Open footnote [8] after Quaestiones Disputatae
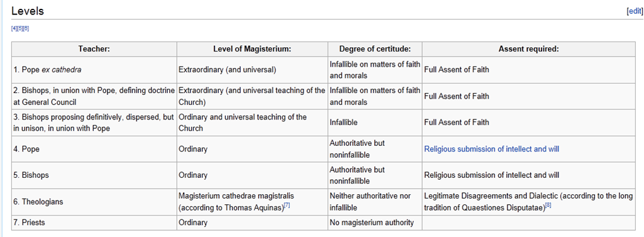Viewport: 644px width, 237px height. pos(548,206)
